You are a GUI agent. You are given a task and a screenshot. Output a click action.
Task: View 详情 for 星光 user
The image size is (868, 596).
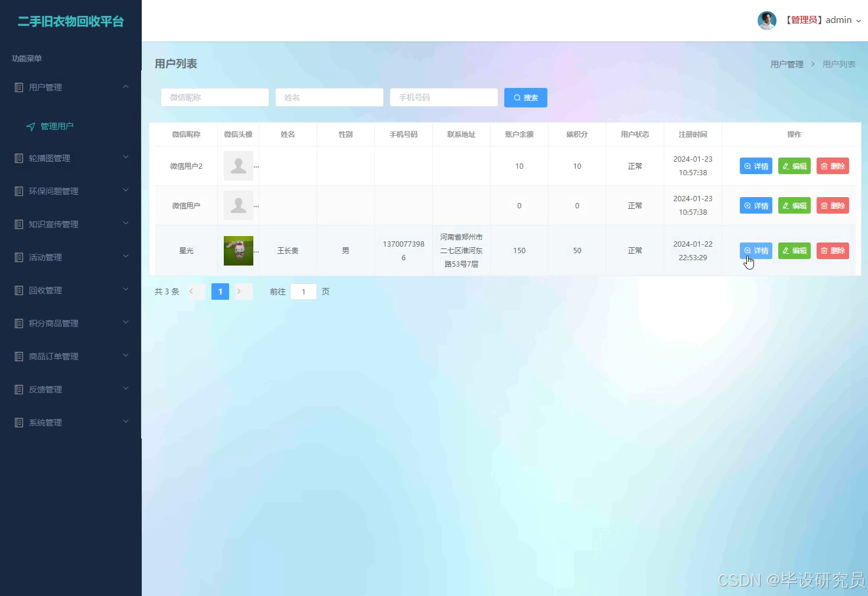pos(756,251)
